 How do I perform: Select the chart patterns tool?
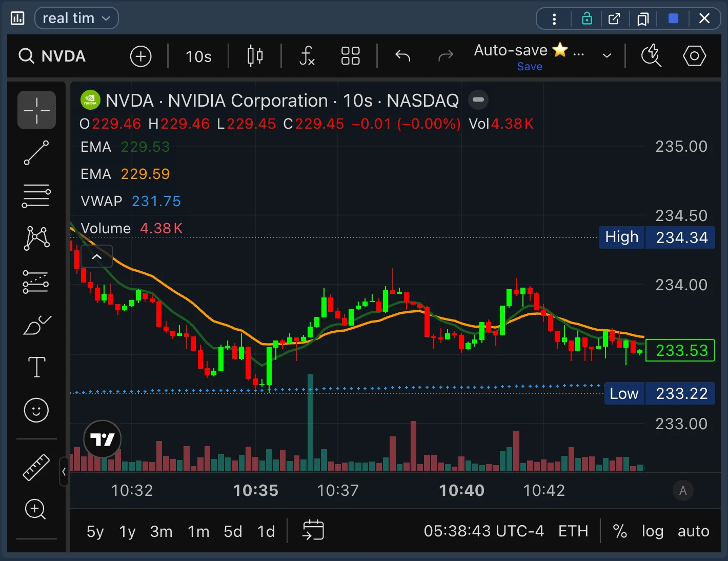[x=36, y=238]
